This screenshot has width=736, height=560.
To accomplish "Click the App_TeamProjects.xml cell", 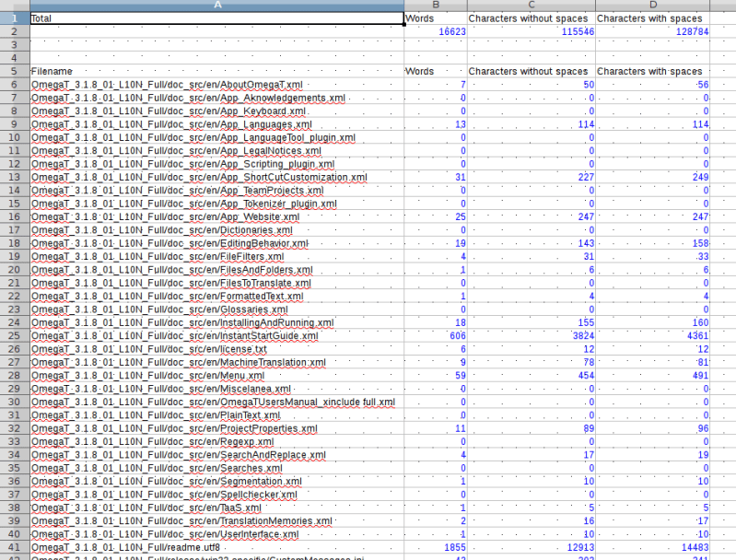I will [216, 190].
